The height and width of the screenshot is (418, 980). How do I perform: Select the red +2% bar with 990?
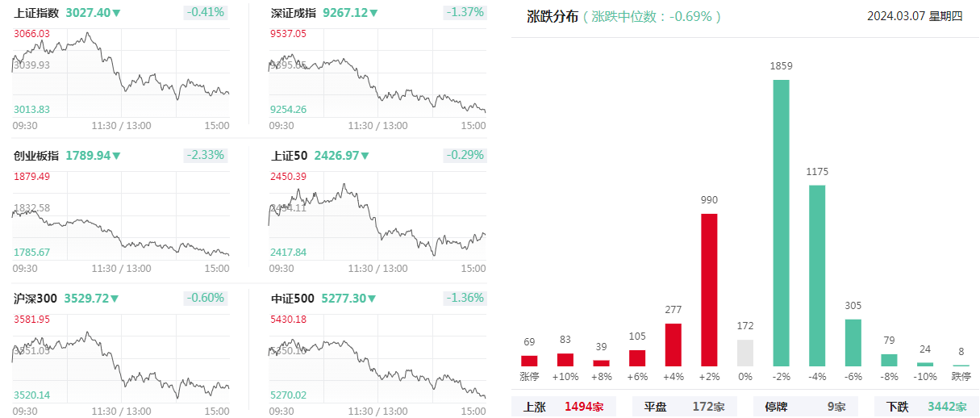pos(709,290)
